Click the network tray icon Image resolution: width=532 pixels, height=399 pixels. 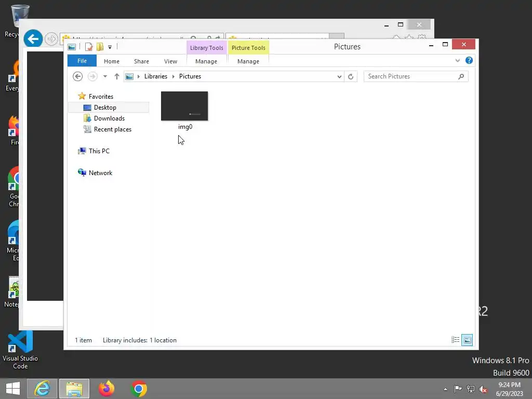click(x=471, y=389)
